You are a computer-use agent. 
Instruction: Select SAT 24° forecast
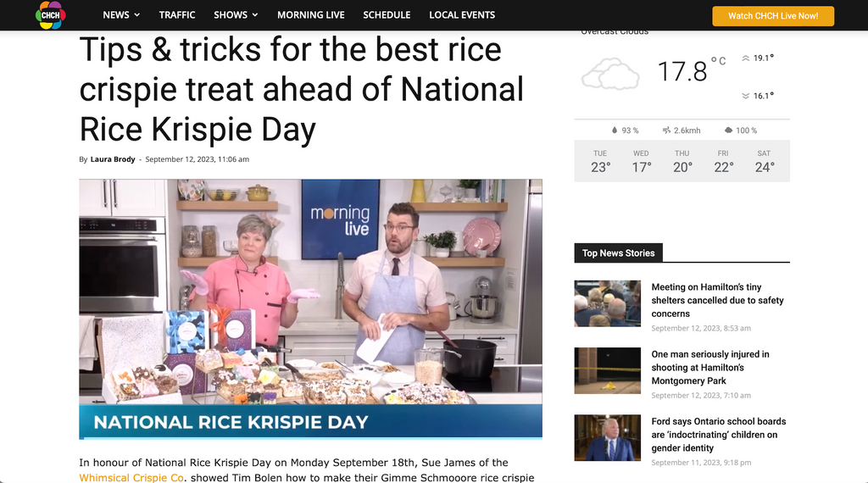764,161
